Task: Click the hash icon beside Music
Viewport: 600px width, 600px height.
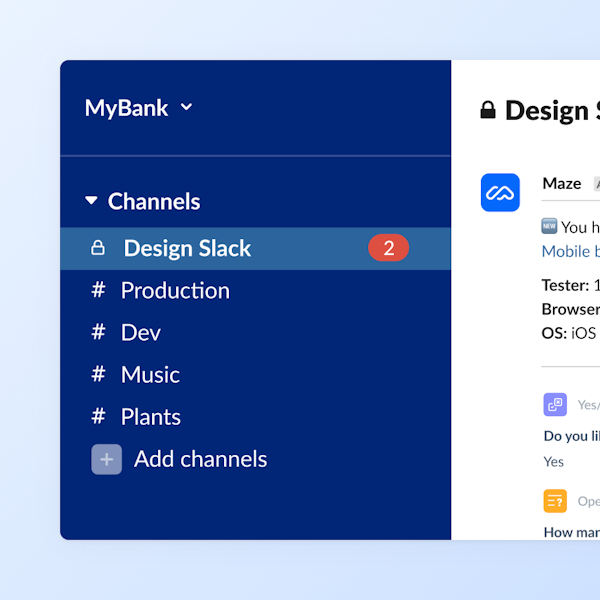Action: coord(98,374)
